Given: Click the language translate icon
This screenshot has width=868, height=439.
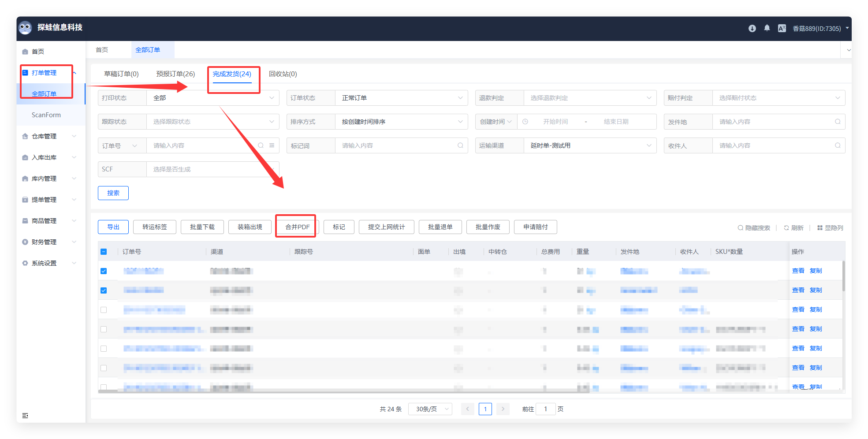Looking at the screenshot, I should (782, 29).
